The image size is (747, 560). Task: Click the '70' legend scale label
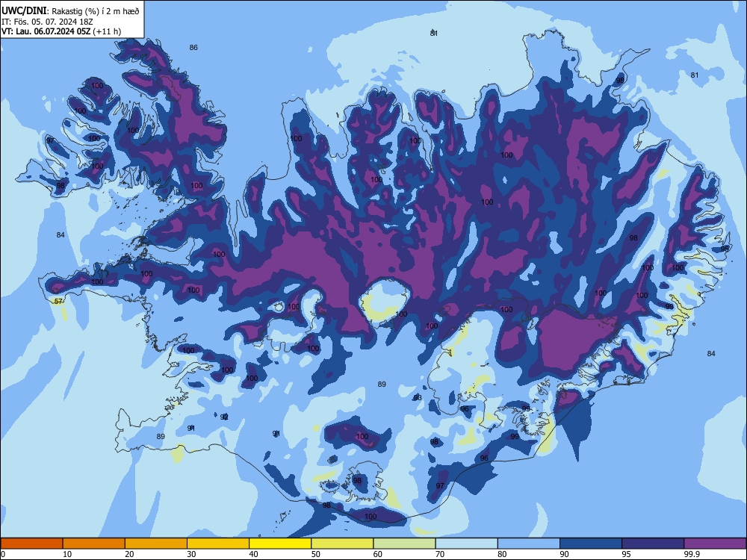(x=440, y=554)
